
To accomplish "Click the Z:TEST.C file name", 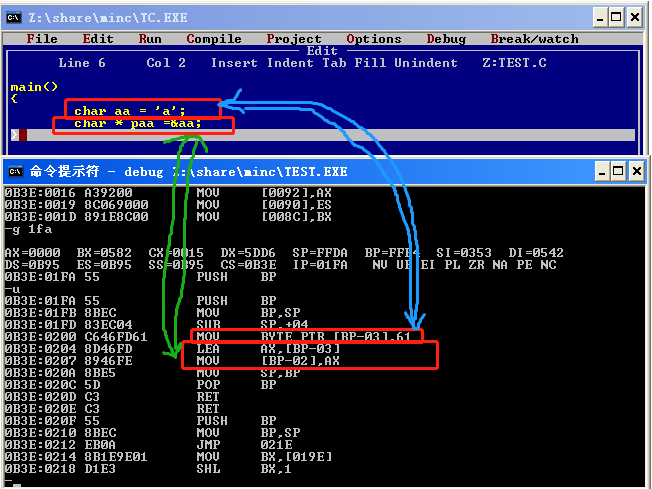I will pos(514,63).
